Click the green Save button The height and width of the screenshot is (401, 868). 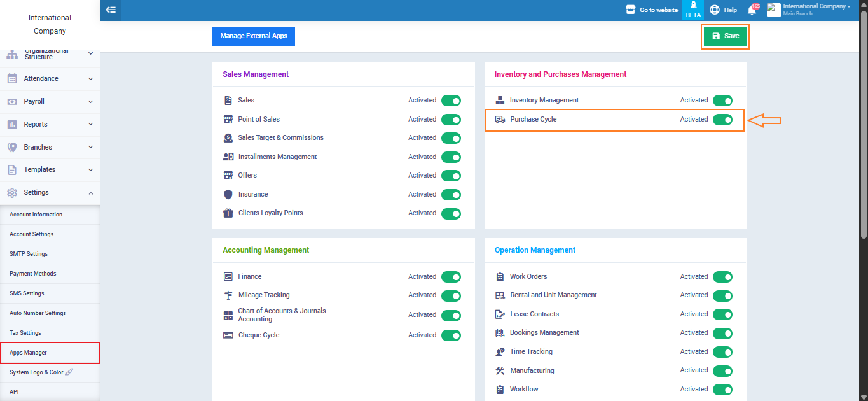726,36
